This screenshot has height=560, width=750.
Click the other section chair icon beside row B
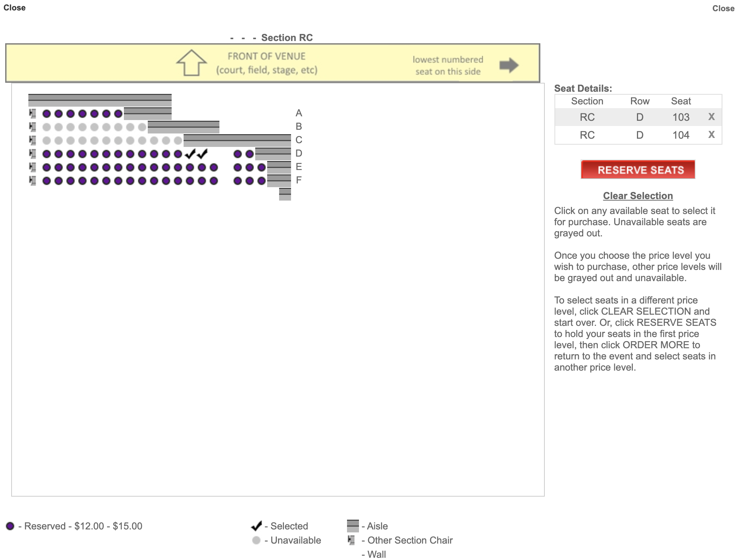click(x=33, y=127)
